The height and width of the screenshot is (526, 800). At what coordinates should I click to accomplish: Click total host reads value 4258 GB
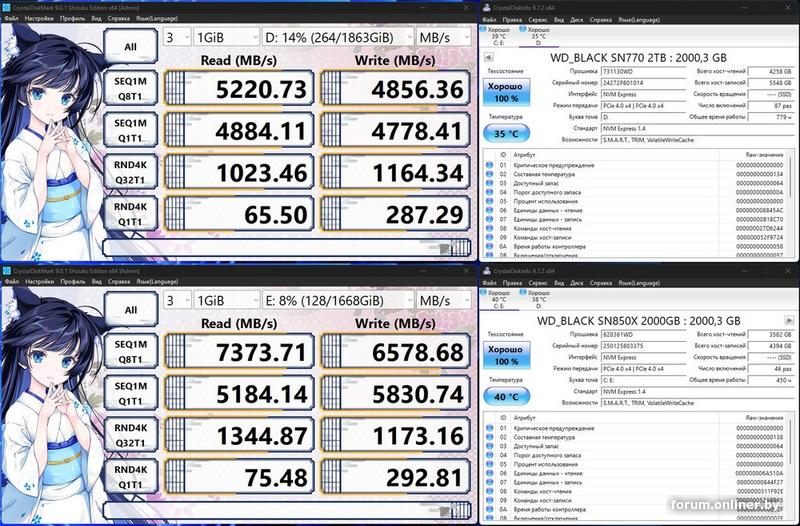click(x=770, y=71)
